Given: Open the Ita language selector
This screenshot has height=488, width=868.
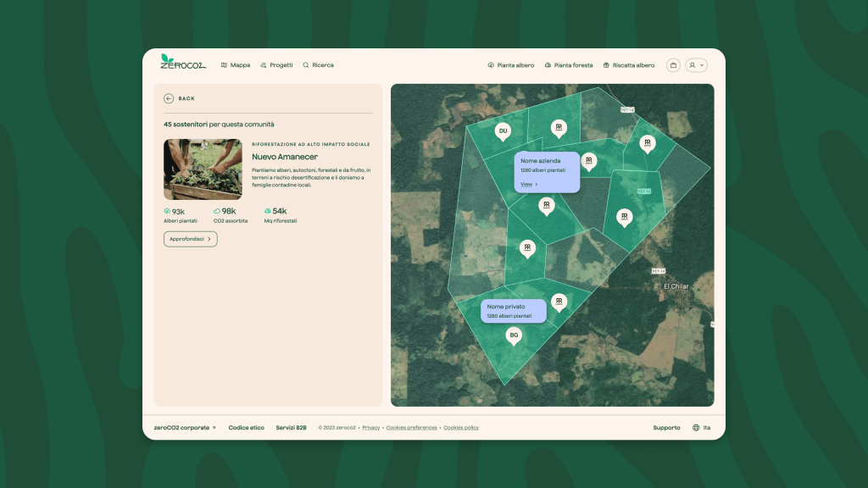Looking at the screenshot, I should [706, 428].
